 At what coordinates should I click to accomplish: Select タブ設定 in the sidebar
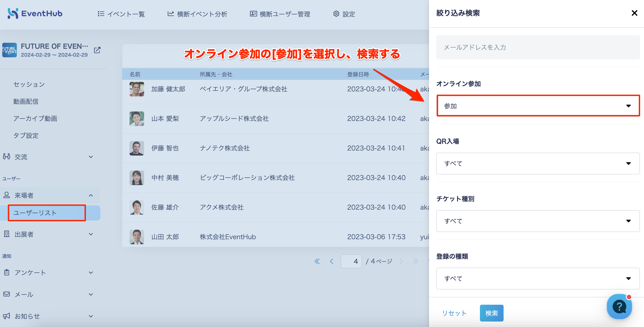pos(26,135)
